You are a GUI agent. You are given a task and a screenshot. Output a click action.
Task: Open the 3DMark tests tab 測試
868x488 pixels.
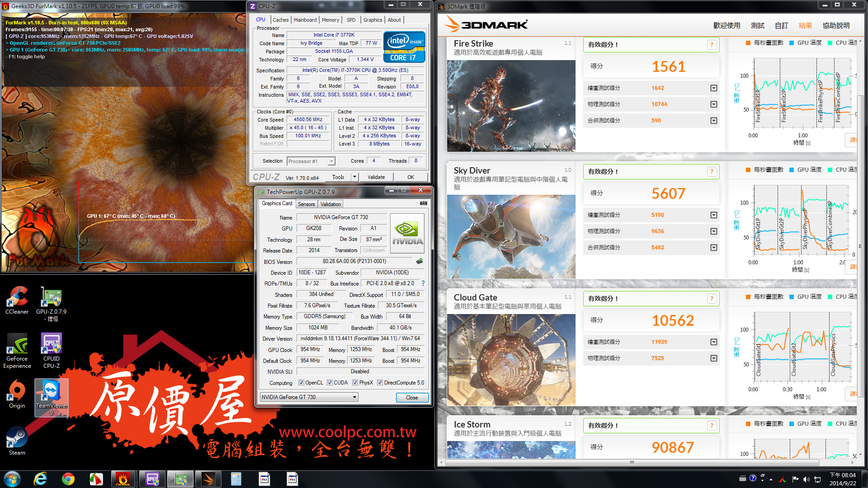(758, 26)
